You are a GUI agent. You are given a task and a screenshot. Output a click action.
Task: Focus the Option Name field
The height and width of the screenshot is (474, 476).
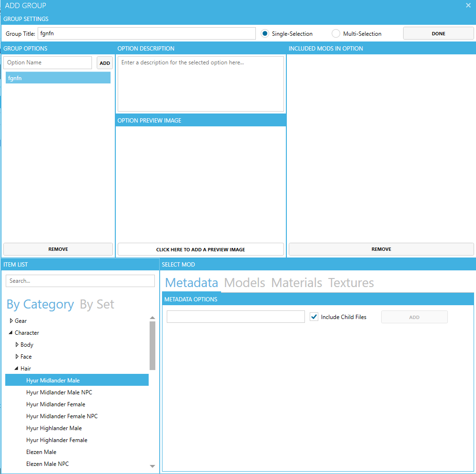pyautogui.click(x=48, y=62)
